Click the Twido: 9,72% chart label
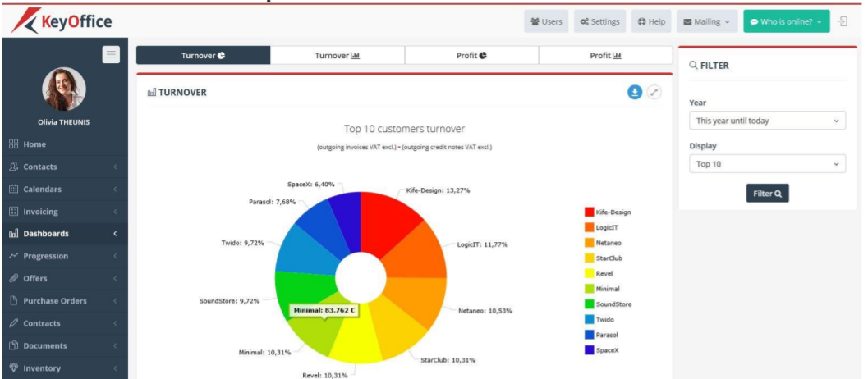The image size is (868, 379). 242,242
